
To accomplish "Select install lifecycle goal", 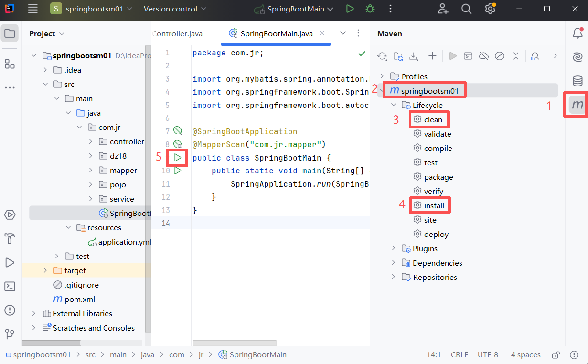I will coord(434,205).
